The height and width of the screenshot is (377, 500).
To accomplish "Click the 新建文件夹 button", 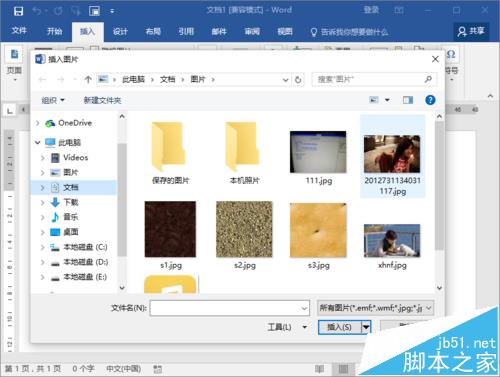I will pos(102,100).
